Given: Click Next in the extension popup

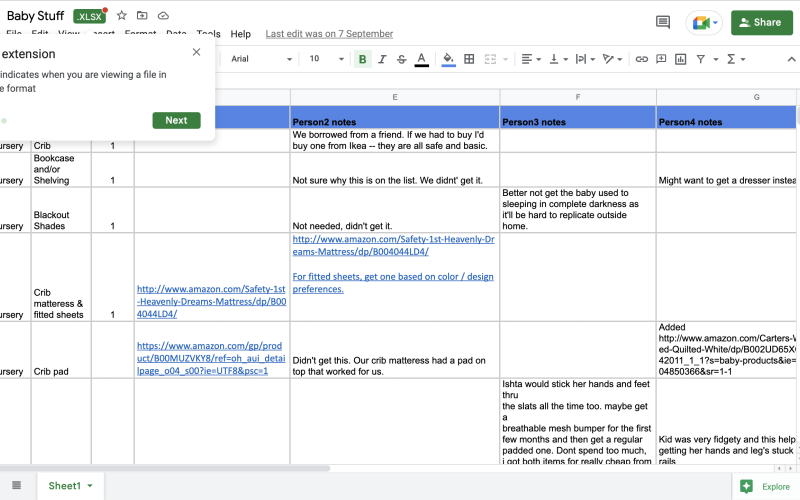Looking at the screenshot, I should click(176, 120).
